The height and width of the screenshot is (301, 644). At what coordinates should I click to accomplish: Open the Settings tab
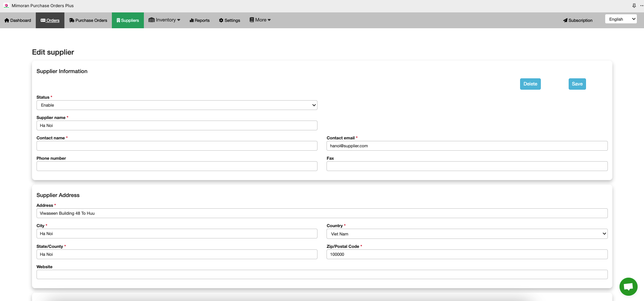coord(229,20)
